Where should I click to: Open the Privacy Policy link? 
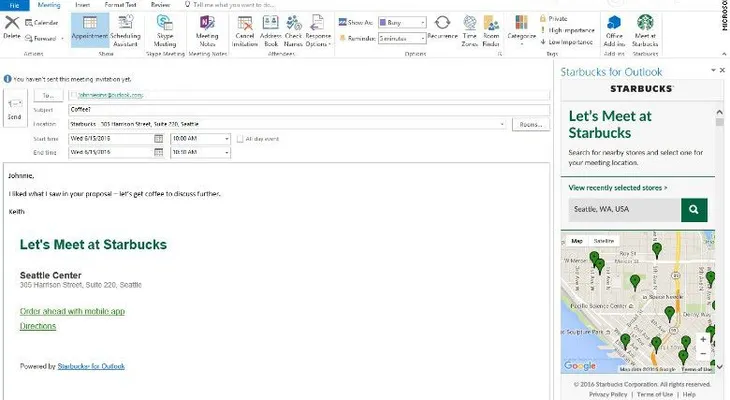[608, 394]
